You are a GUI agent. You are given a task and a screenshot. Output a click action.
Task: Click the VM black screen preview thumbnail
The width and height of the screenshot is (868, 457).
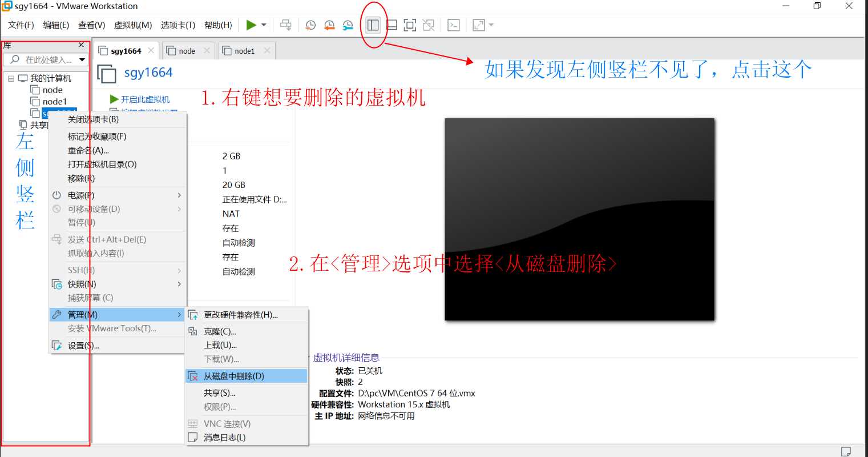click(579, 219)
